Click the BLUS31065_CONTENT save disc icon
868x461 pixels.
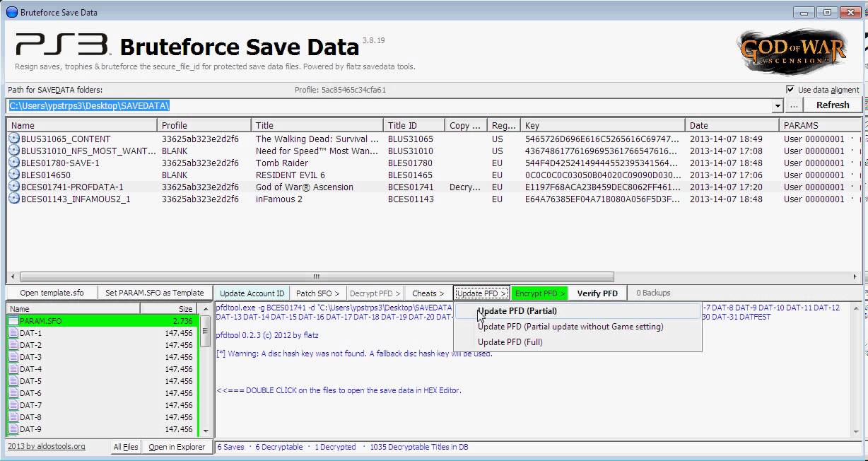coord(13,139)
